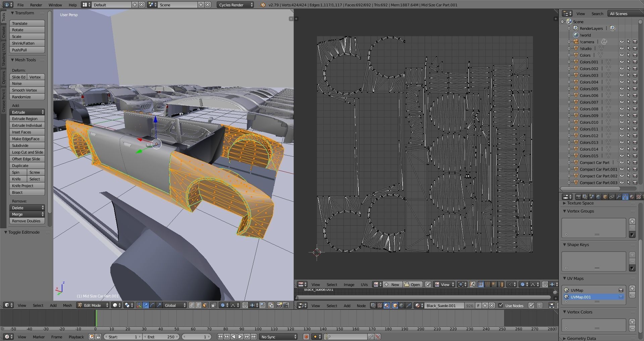The height and width of the screenshot is (341, 644).
Task: Toggle renderability of Colors.008 object
Action: (635, 109)
